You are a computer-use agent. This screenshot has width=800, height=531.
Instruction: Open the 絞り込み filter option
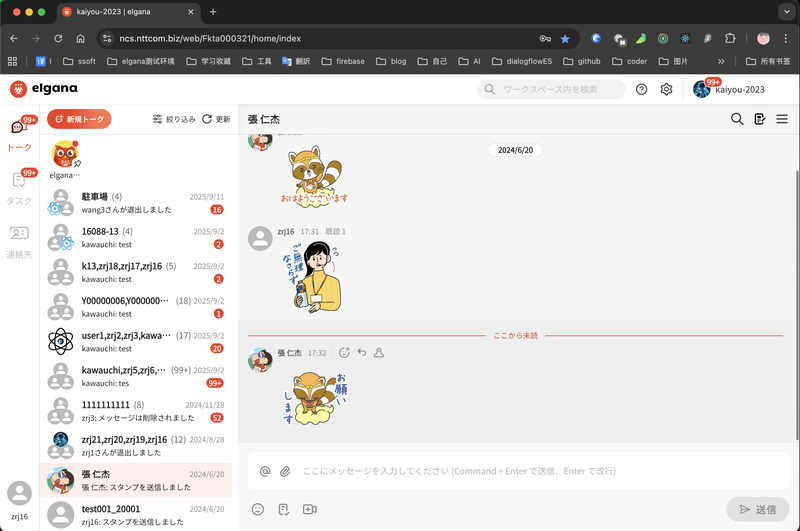174,119
